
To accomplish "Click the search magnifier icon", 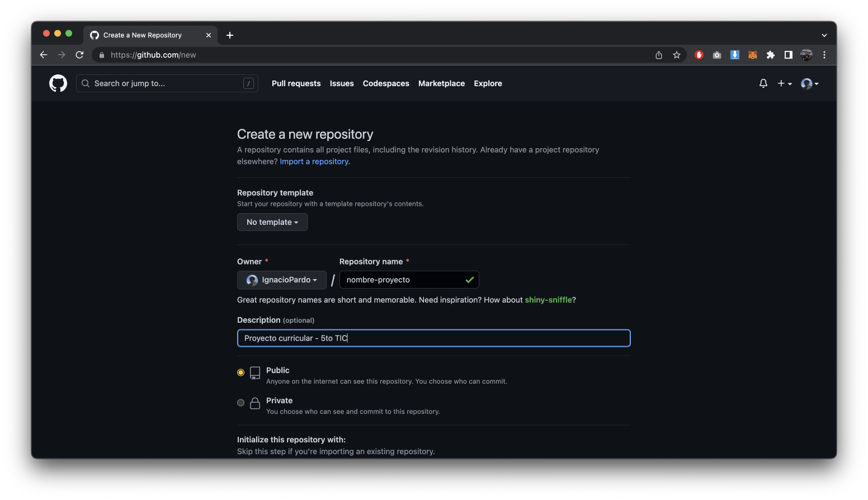I will pyautogui.click(x=86, y=83).
